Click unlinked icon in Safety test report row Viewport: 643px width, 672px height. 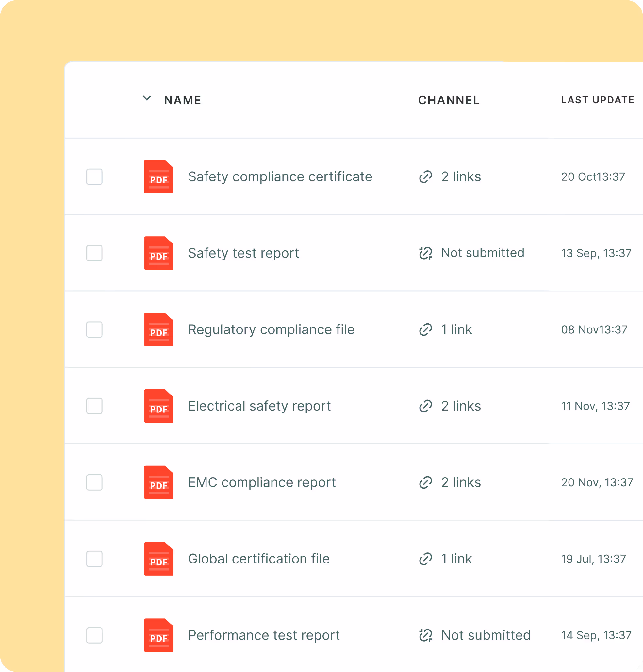425,253
